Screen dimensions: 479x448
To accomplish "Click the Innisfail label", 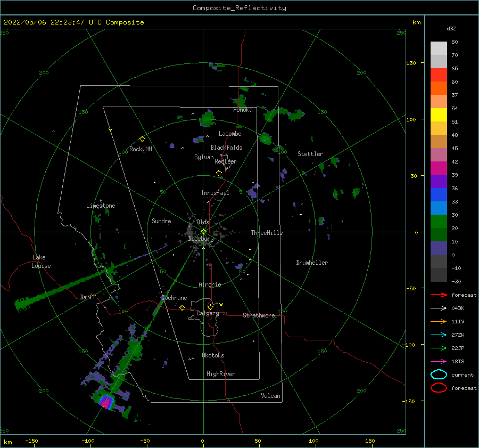I will 215,193.
